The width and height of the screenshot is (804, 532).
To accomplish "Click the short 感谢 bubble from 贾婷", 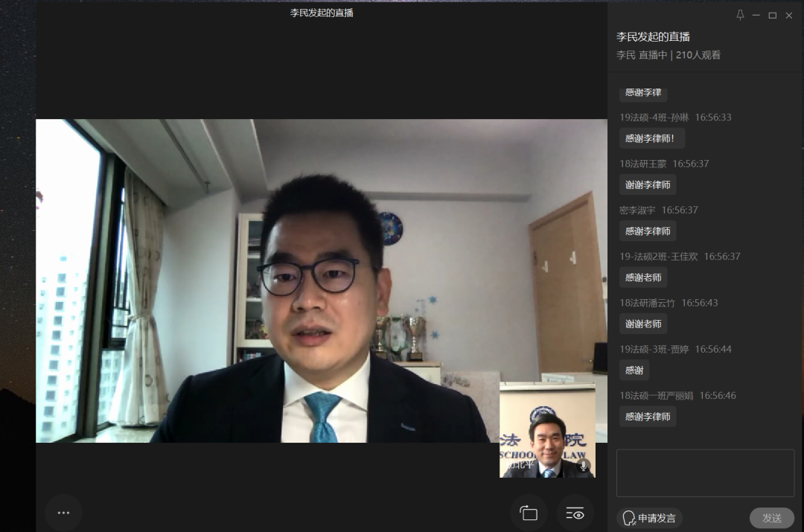I will [634, 370].
